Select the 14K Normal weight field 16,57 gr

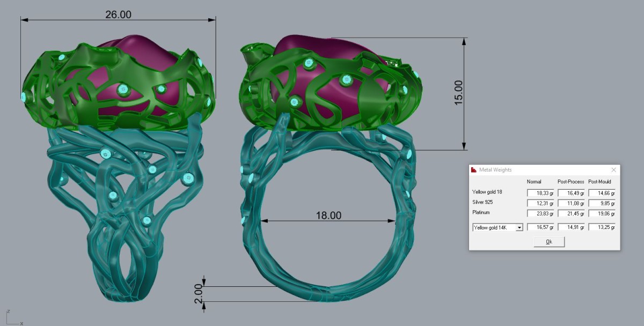[540, 227]
